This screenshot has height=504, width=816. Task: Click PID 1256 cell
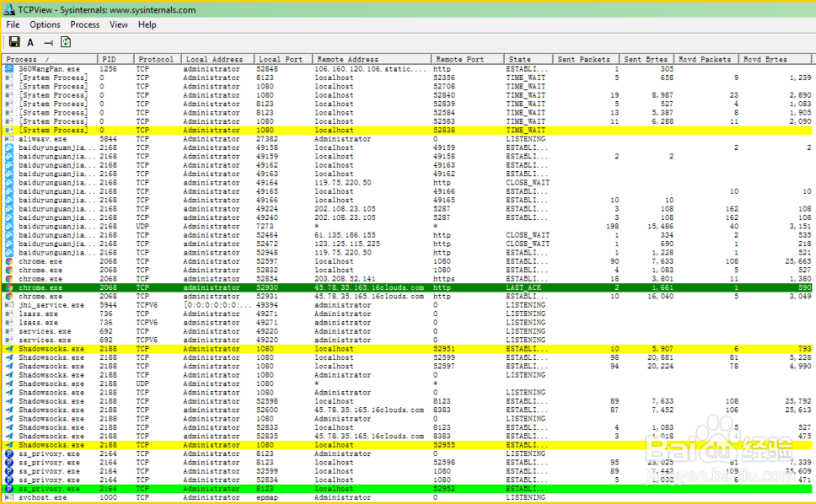108,68
